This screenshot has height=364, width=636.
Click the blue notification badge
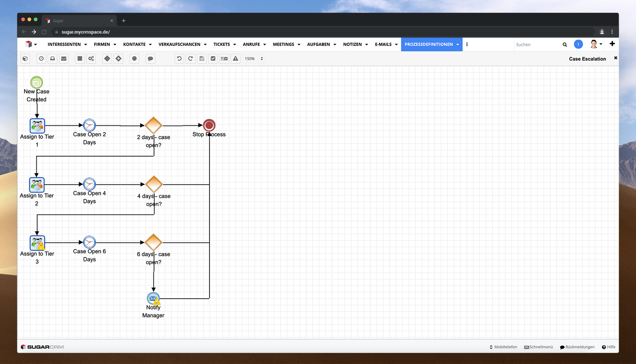(578, 45)
